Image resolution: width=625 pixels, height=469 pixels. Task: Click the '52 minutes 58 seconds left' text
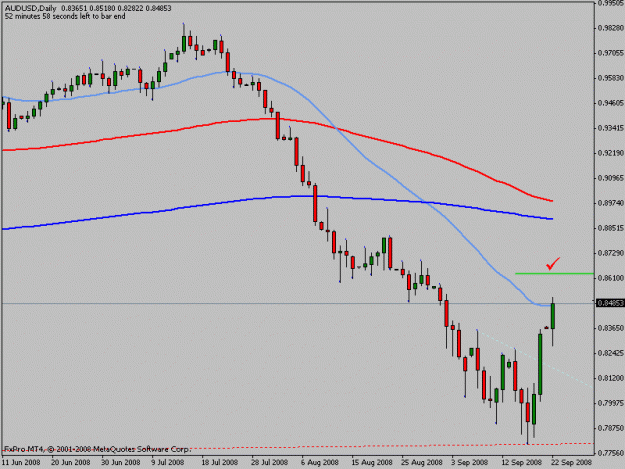tap(65, 17)
